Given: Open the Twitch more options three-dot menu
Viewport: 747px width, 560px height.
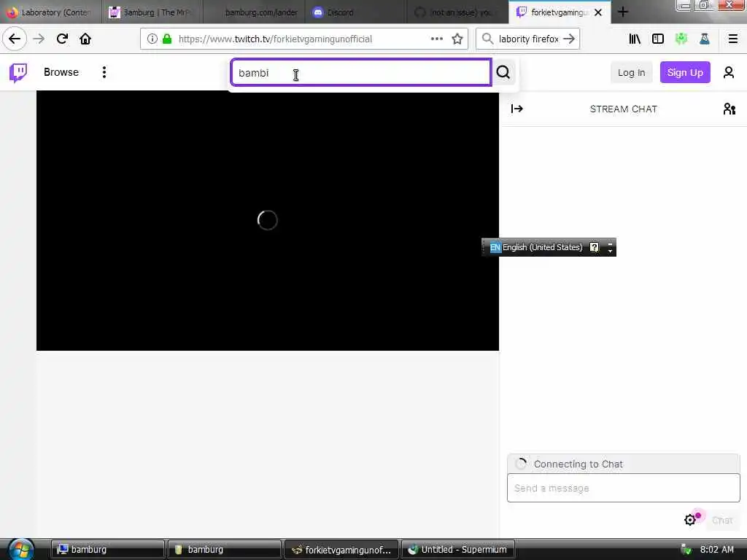Looking at the screenshot, I should [x=104, y=72].
